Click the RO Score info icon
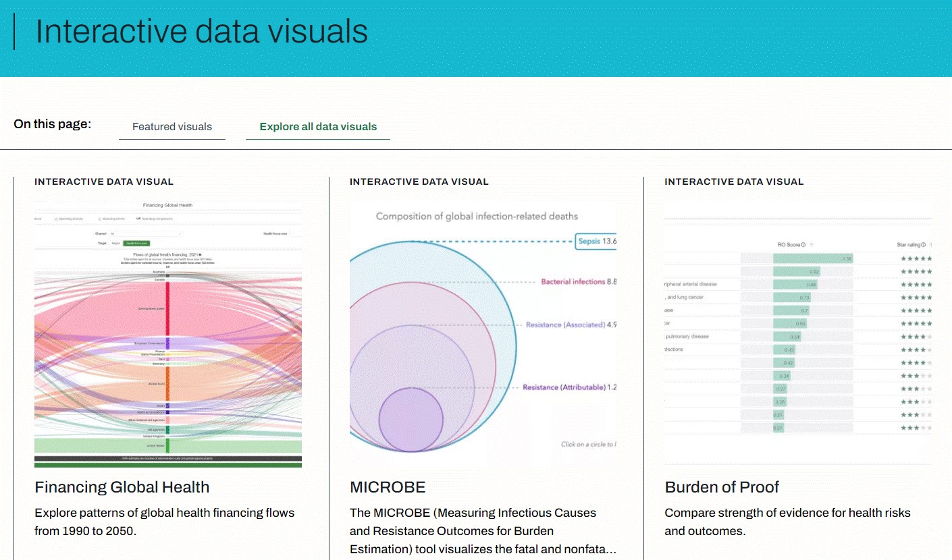The height and width of the screenshot is (560, 952). (803, 245)
